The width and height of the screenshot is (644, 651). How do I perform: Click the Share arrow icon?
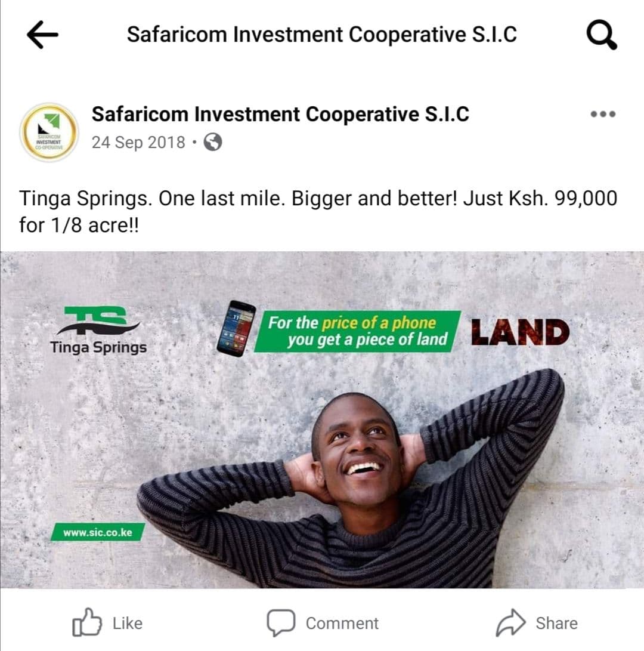(511, 622)
